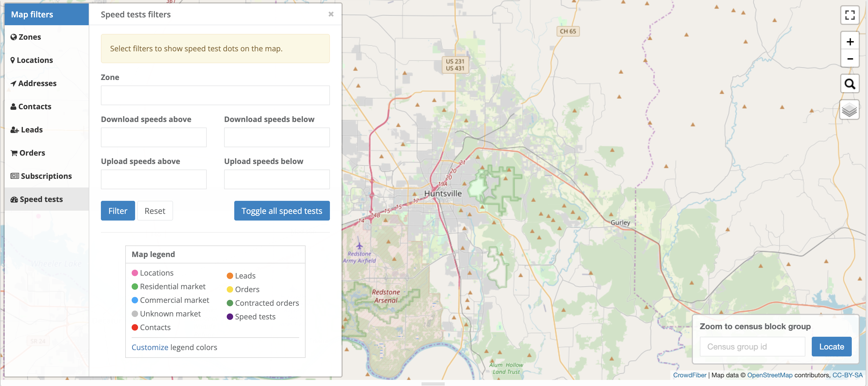Zoom in with the plus button
The height and width of the screenshot is (386, 868).
pos(849,42)
